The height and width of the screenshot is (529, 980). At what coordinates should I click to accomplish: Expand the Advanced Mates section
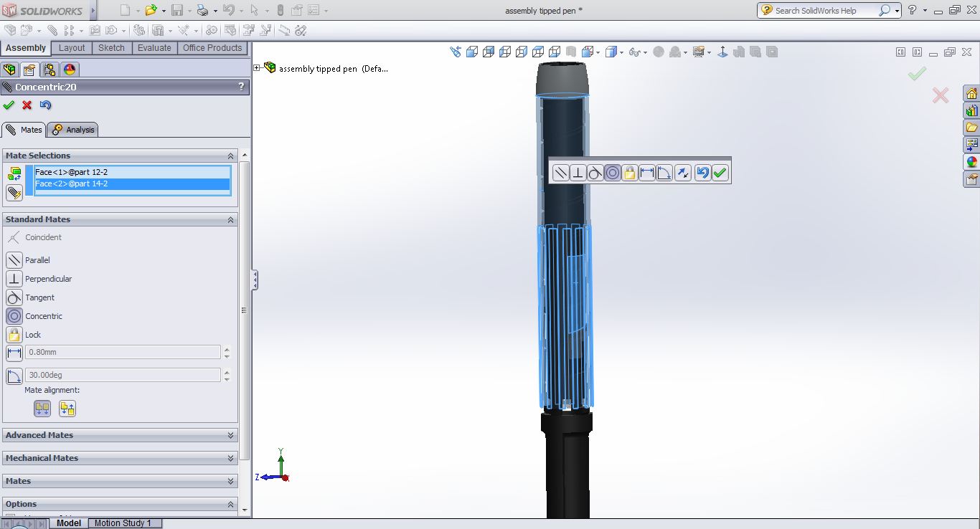120,435
